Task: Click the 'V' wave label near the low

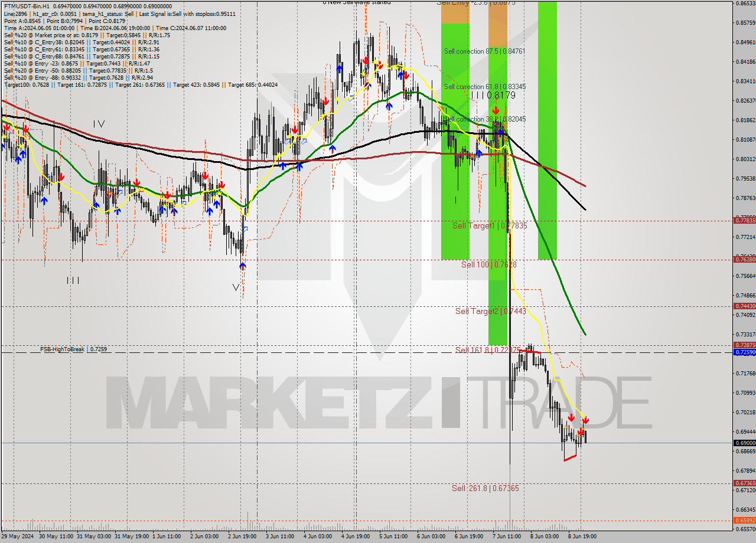Action: pyautogui.click(x=236, y=287)
